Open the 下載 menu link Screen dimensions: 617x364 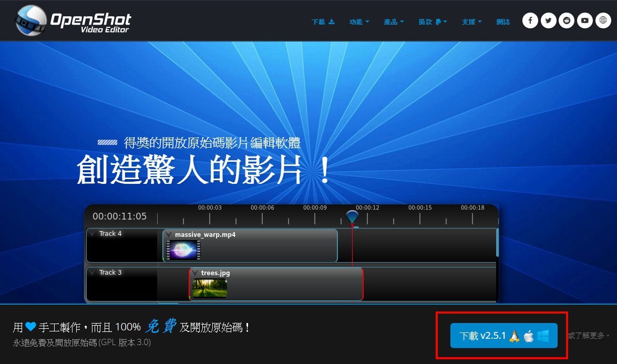(323, 22)
